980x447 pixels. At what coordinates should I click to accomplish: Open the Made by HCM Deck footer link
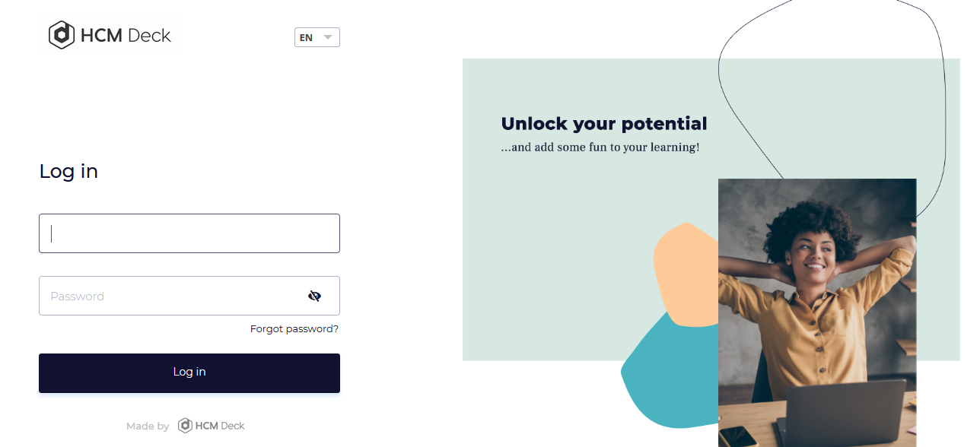[x=186, y=426]
